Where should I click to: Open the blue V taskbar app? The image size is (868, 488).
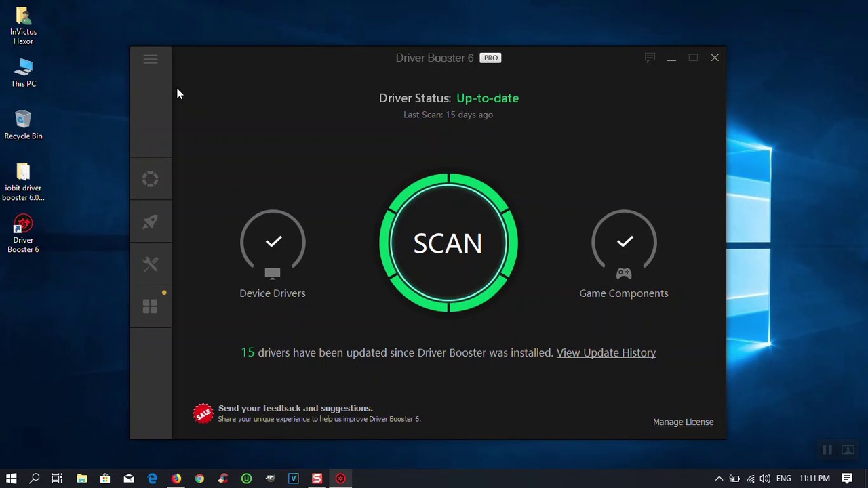tap(294, 479)
